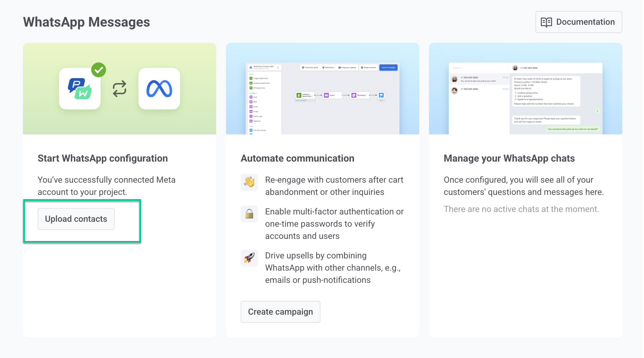Viewport: 644px width, 358px height.
Task: Click the WhatsApp Messages page title
Action: 87,22
